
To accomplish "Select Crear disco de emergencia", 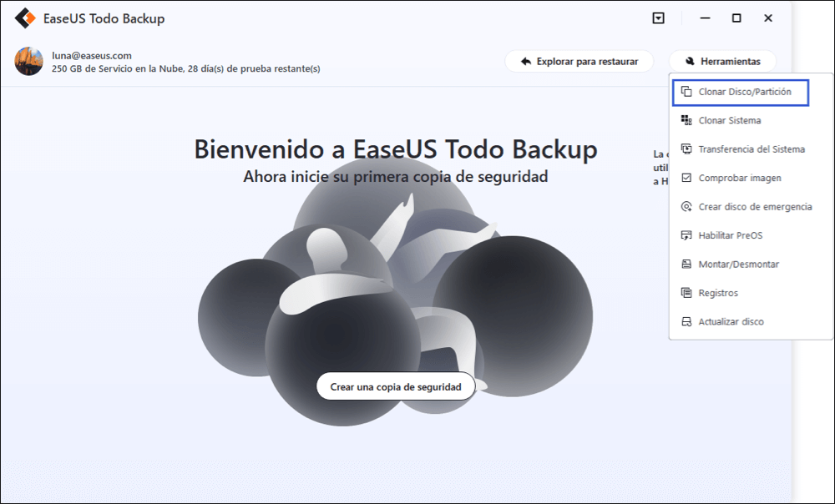I will point(751,206).
